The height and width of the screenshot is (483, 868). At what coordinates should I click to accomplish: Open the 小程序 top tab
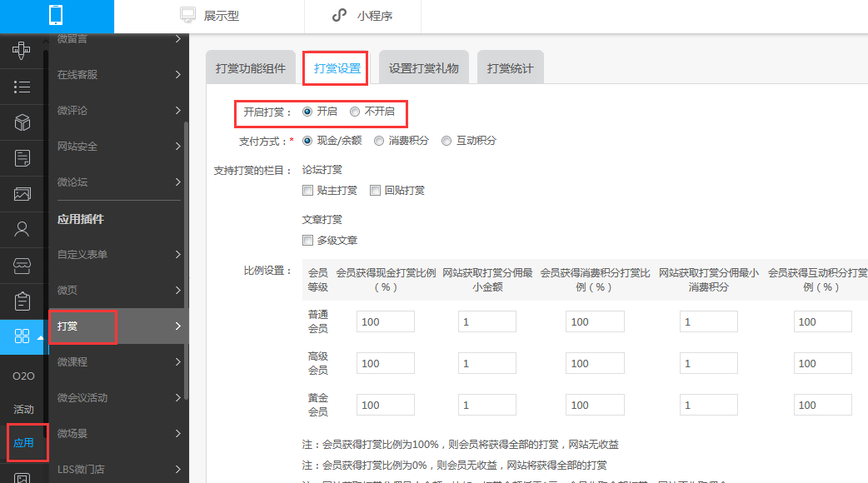pos(362,16)
